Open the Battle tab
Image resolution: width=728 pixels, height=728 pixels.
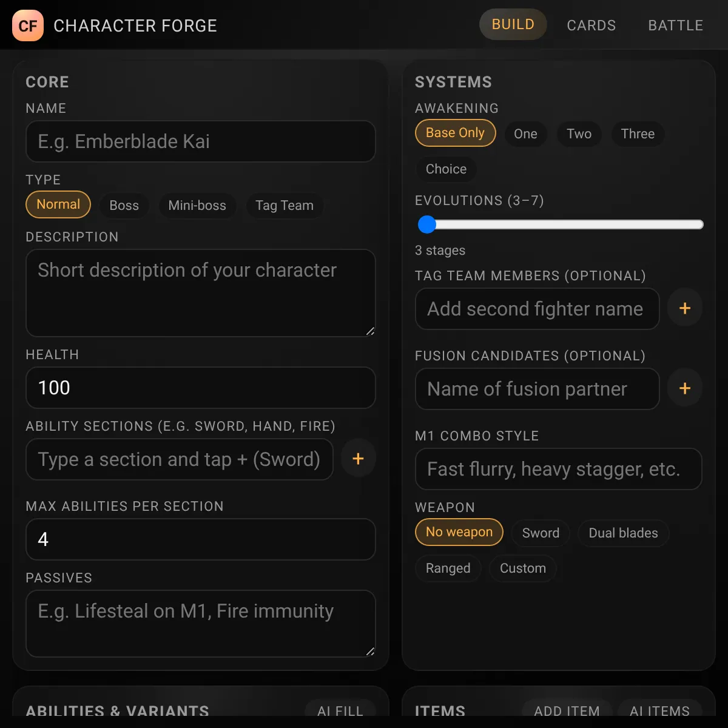click(675, 25)
